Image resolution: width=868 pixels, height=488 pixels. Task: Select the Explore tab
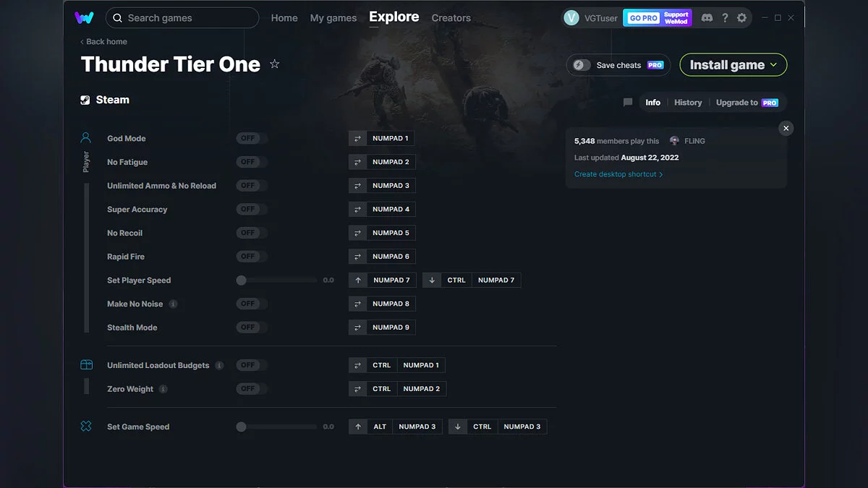pyautogui.click(x=394, y=17)
